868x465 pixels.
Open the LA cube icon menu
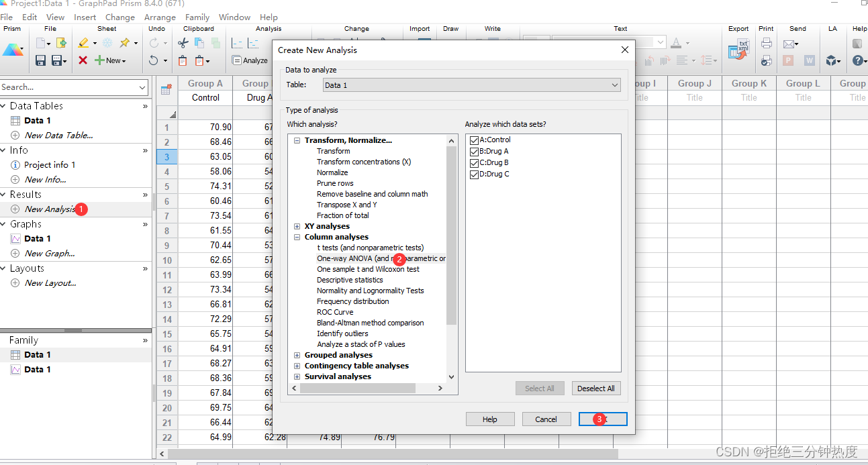pos(832,60)
